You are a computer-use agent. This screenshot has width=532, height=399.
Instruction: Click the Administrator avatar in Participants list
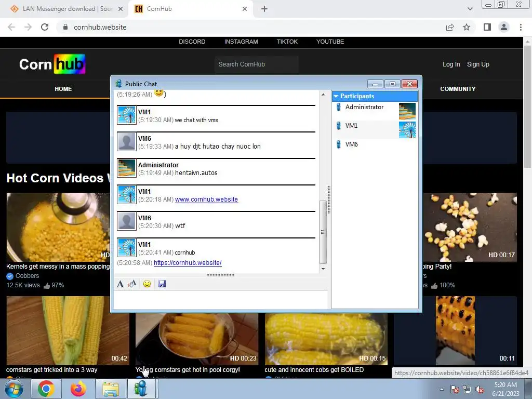click(407, 111)
